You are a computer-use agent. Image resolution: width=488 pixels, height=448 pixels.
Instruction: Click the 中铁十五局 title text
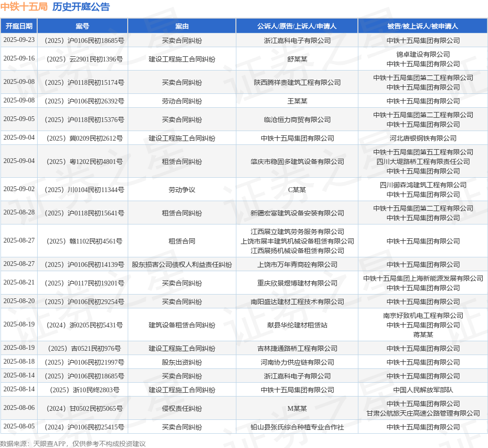click(x=24, y=7)
